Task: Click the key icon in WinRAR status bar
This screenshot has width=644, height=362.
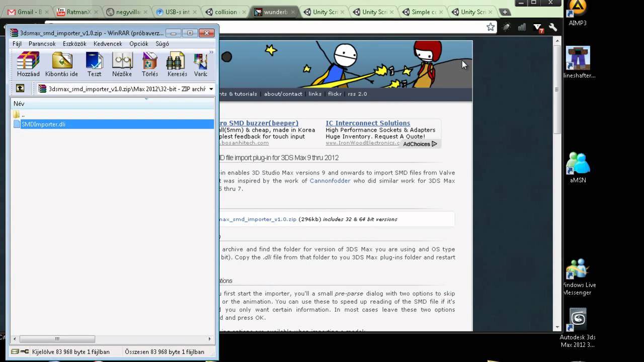Action: point(25,352)
